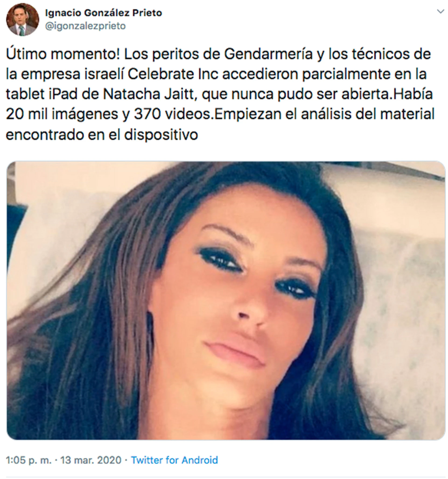Click 'Natacha Jaitt' in the tweet text
This screenshot has height=479, width=448.
pos(149,94)
